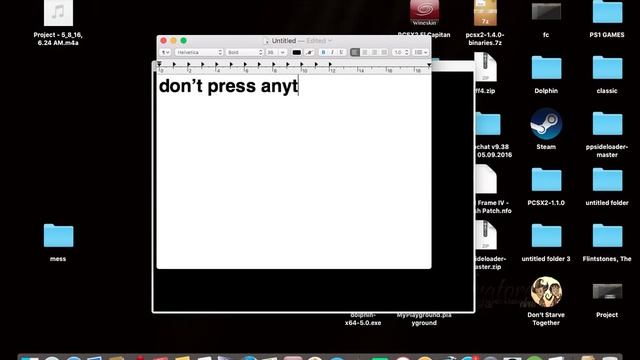Open the text highlight color picker
This screenshot has width=640, height=360.
(309, 52)
